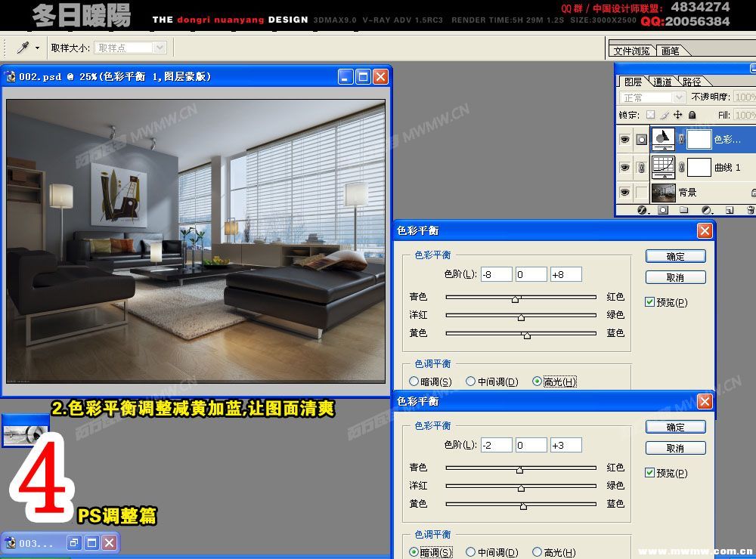The height and width of the screenshot is (559, 756).
Task: Switch to the 通道 panel tab
Action: pos(662,82)
